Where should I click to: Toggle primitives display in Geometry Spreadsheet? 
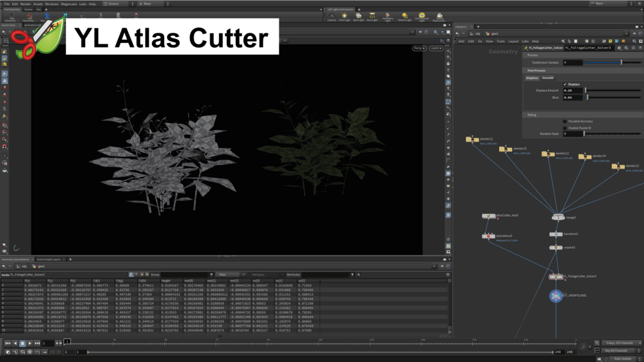click(142, 275)
